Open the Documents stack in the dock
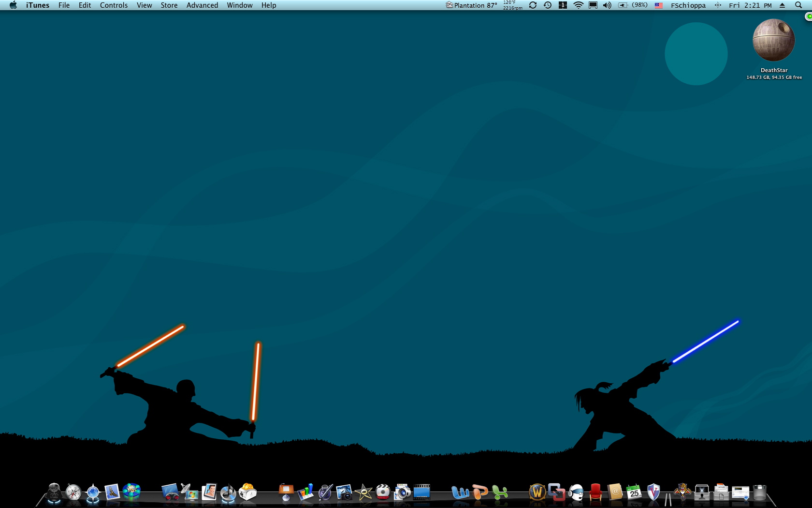Viewport: 812px width, 508px height. pos(721,493)
